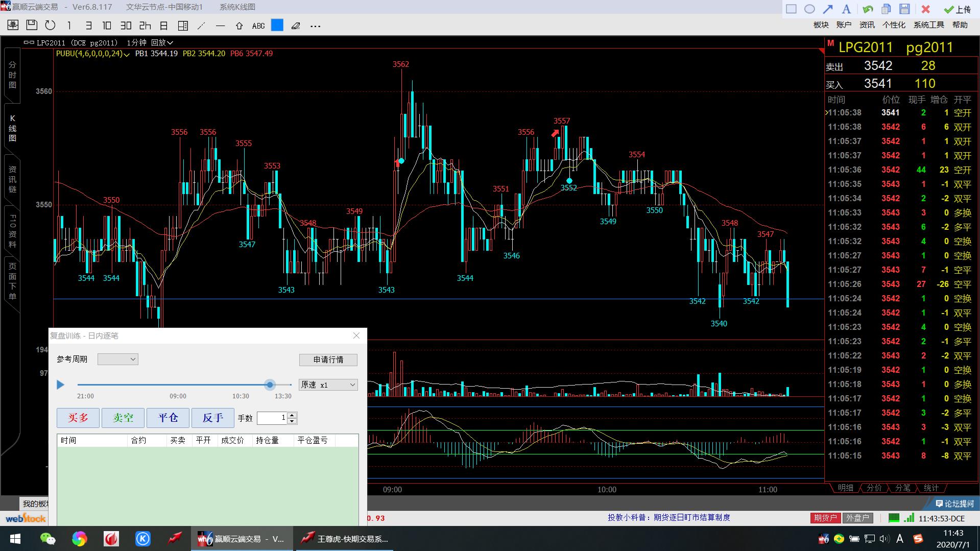Click the 手数 quantity input field

click(x=272, y=418)
